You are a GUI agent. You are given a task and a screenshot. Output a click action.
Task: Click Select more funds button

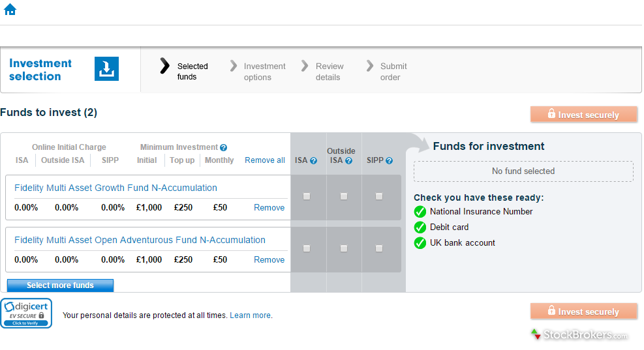[x=60, y=285]
